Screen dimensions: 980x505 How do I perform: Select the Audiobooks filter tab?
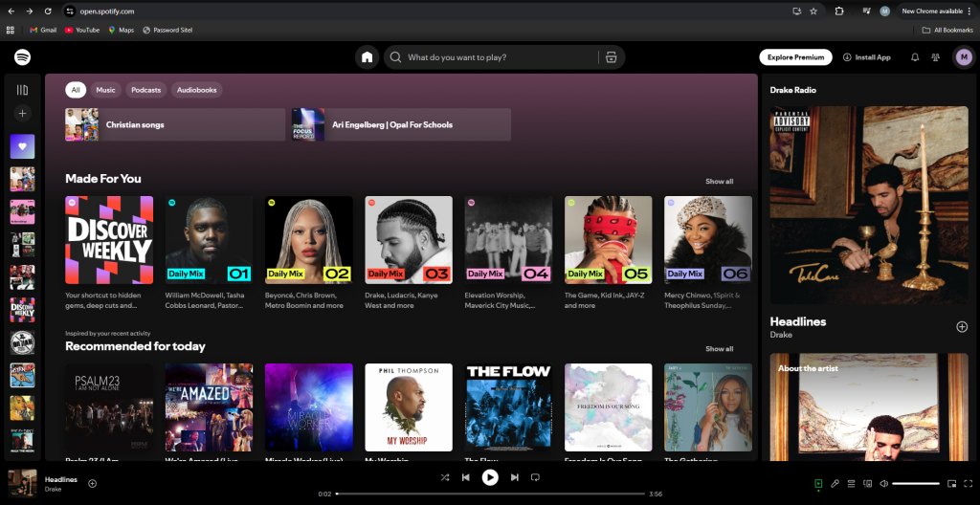click(x=196, y=90)
